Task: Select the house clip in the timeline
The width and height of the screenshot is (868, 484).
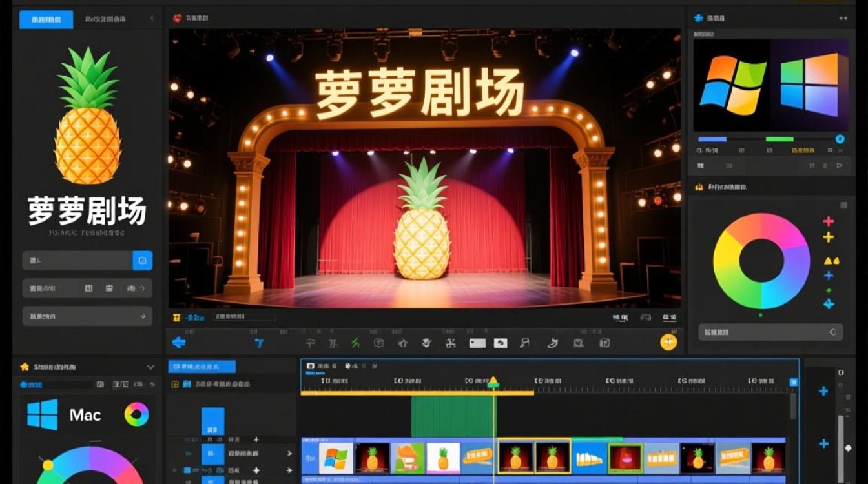Action: 408,458
